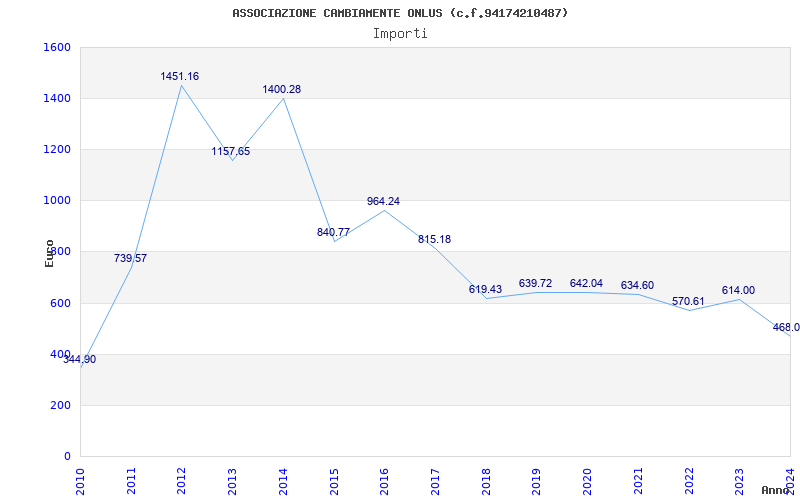The height and width of the screenshot is (500, 800).
Task: Click the 1400 y-axis tick label
Action: pyautogui.click(x=57, y=98)
